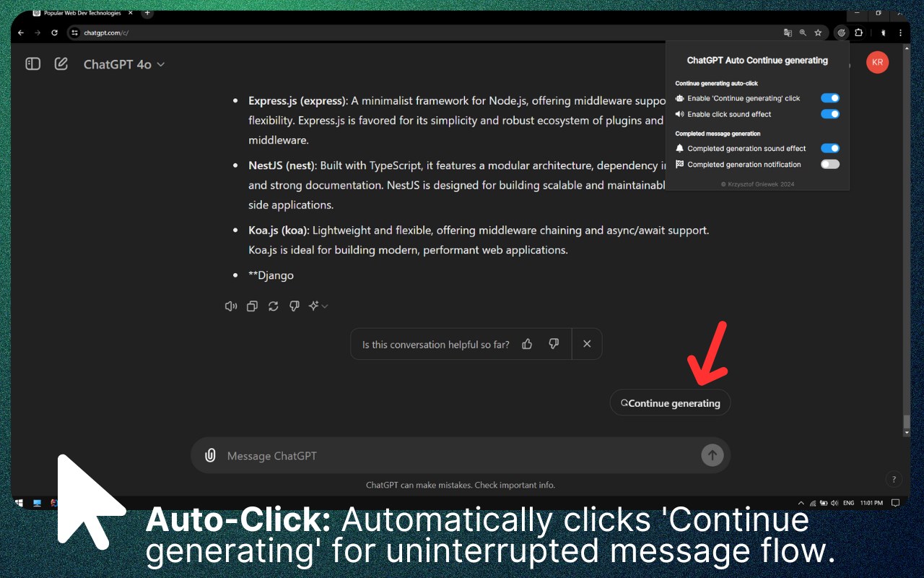
Task: Dismiss the helpful feedback prompt
Action: pyautogui.click(x=587, y=344)
